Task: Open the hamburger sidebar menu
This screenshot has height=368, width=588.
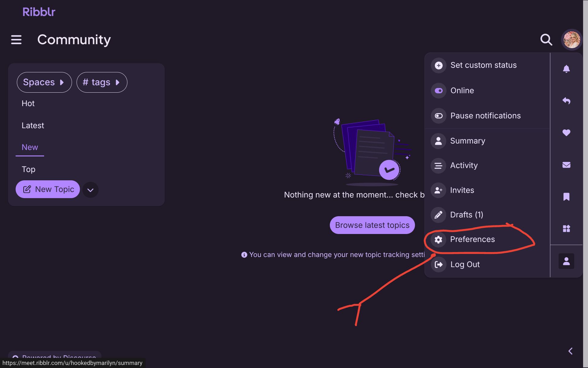Action: (16, 40)
